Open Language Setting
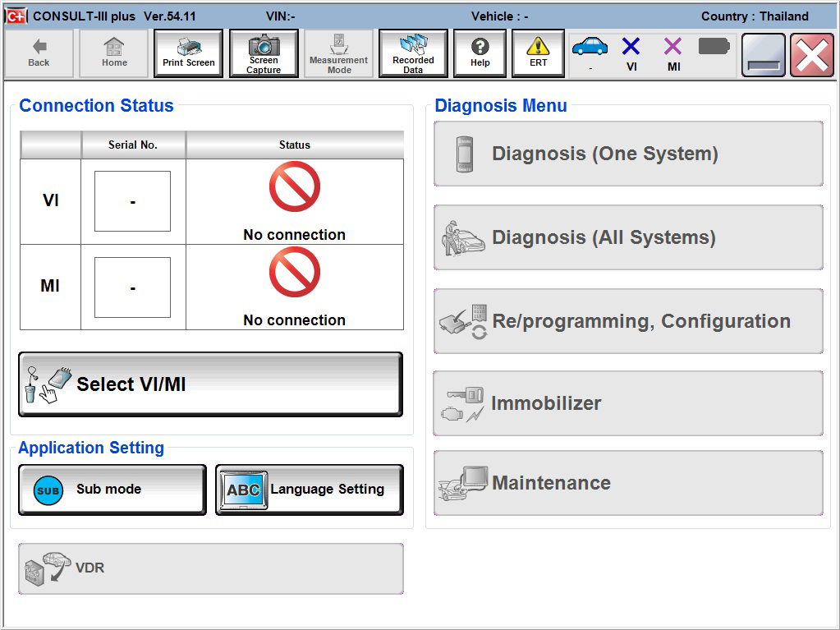Viewport: 840px width, 630px height. [x=310, y=490]
